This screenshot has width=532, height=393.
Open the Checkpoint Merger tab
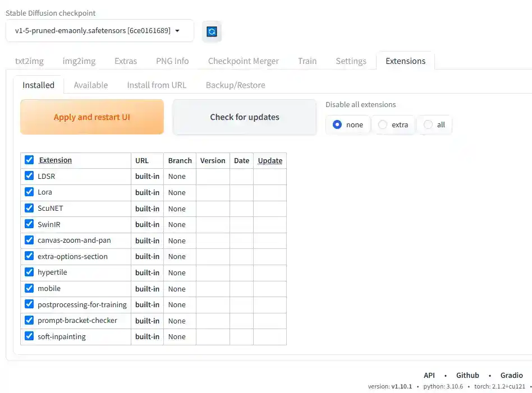coord(244,61)
